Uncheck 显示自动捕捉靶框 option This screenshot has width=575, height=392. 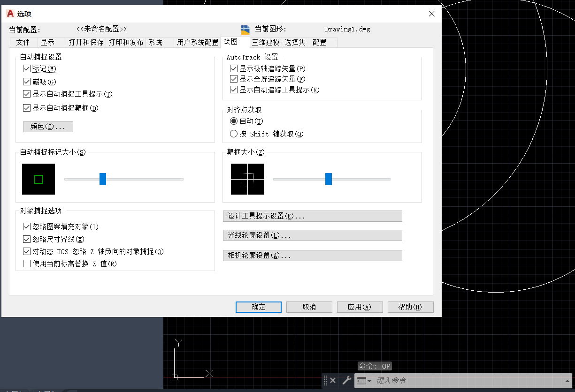point(27,108)
